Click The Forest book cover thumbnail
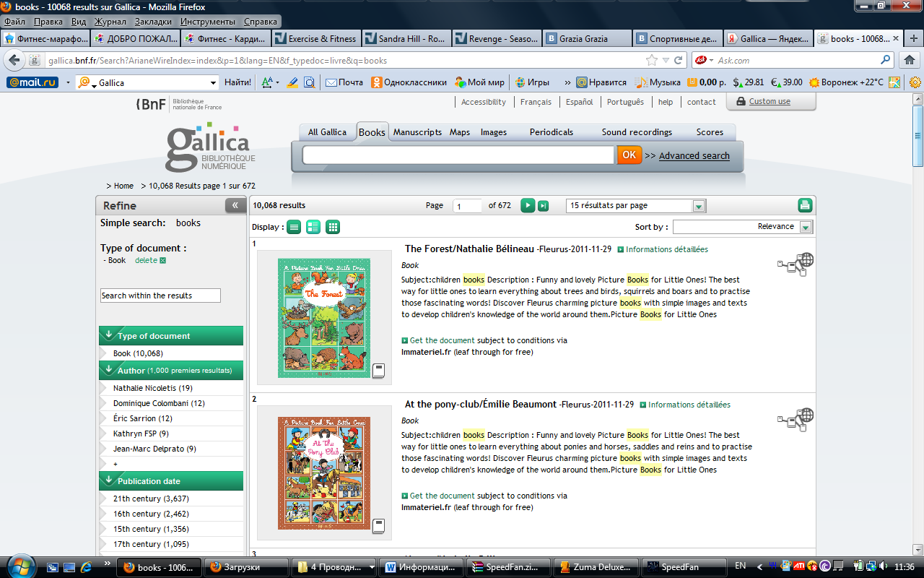924x578 pixels. coord(324,318)
